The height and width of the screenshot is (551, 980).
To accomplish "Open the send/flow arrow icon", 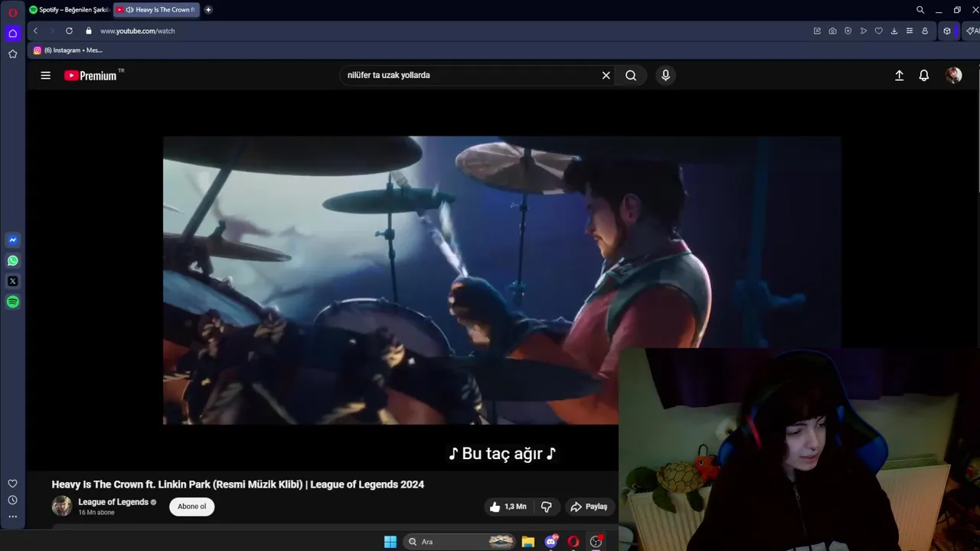I will (863, 31).
